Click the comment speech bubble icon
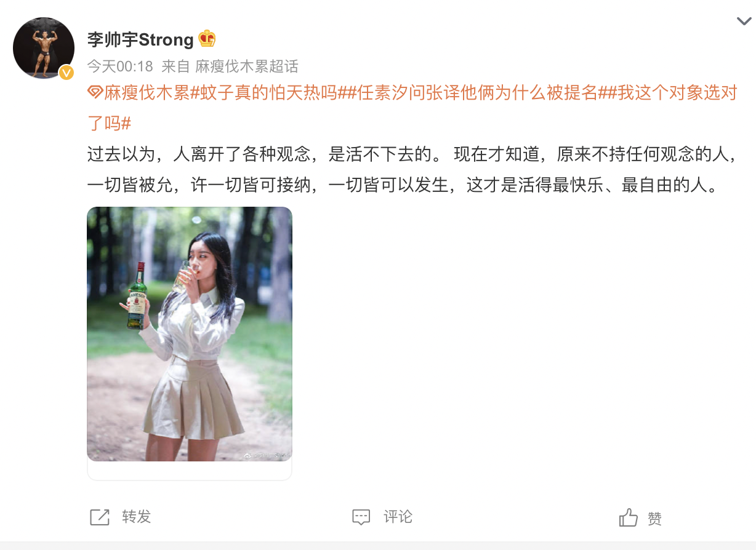The image size is (756, 550). (361, 517)
